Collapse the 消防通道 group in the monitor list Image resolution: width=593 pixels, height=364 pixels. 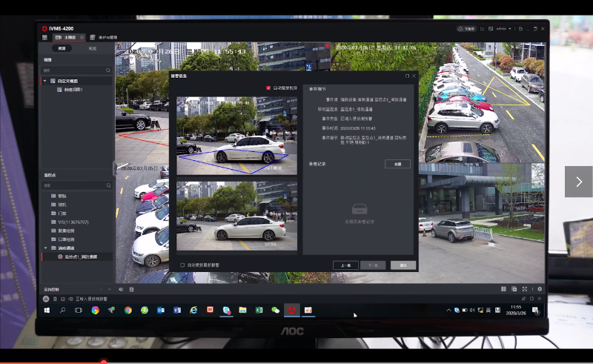pyautogui.click(x=44, y=248)
